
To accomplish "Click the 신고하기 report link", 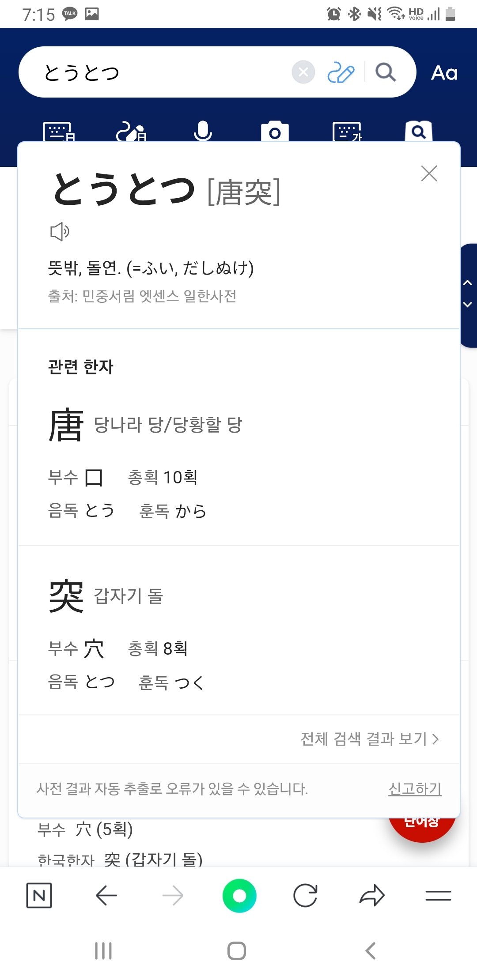I will (x=415, y=789).
